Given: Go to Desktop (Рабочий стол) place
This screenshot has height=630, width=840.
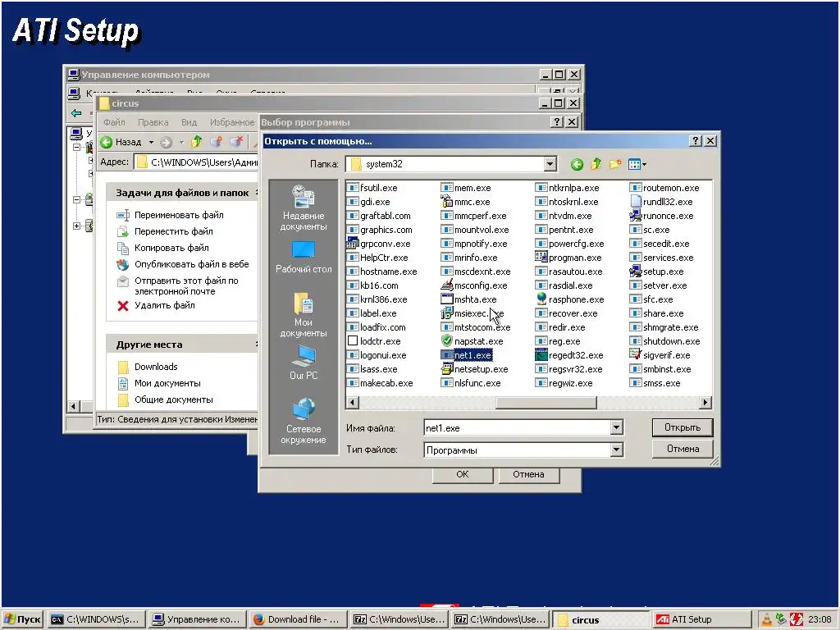Looking at the screenshot, I should pyautogui.click(x=304, y=257).
